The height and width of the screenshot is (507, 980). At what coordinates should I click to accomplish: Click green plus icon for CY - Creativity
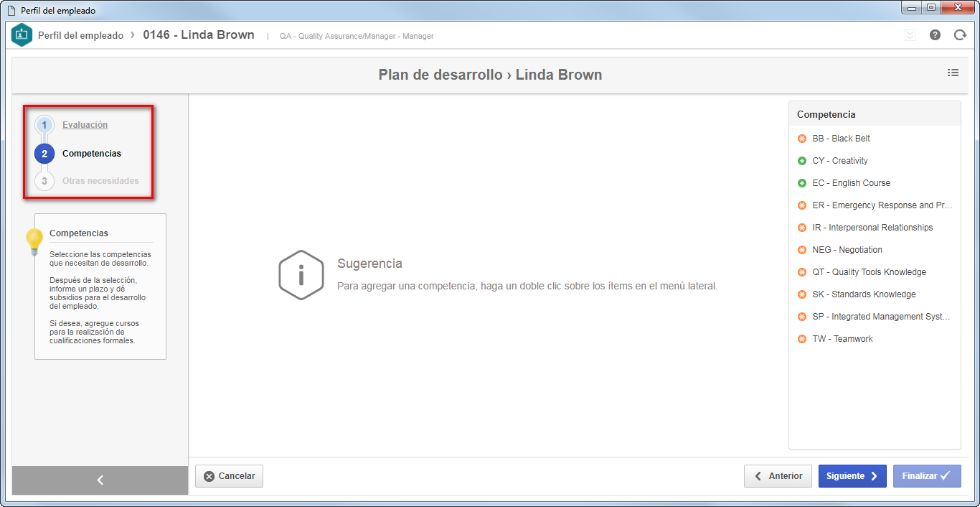coord(802,161)
